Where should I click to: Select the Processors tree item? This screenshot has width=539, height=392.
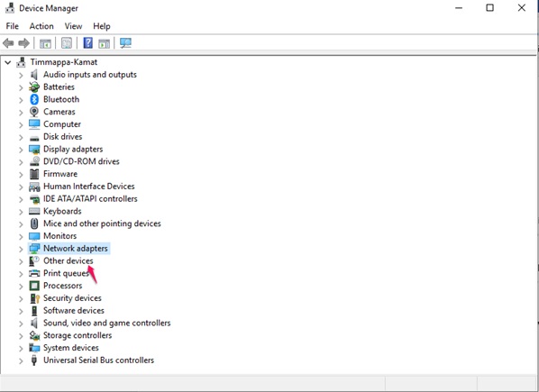(x=62, y=286)
